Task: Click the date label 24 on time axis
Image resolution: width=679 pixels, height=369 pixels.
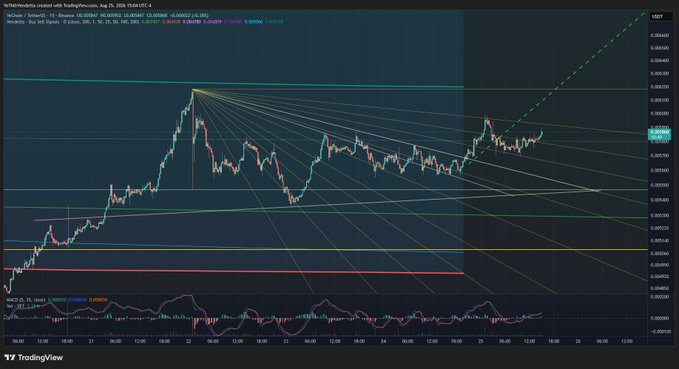Action: 383,341
